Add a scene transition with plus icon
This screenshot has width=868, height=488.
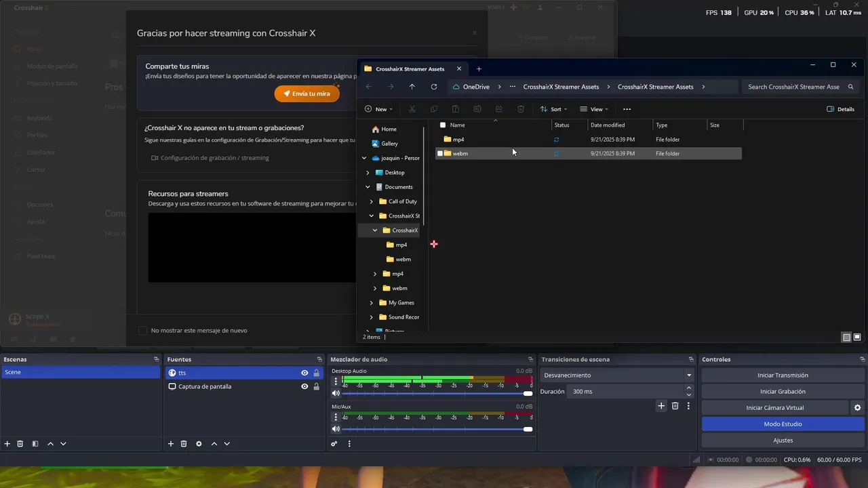coord(661,406)
